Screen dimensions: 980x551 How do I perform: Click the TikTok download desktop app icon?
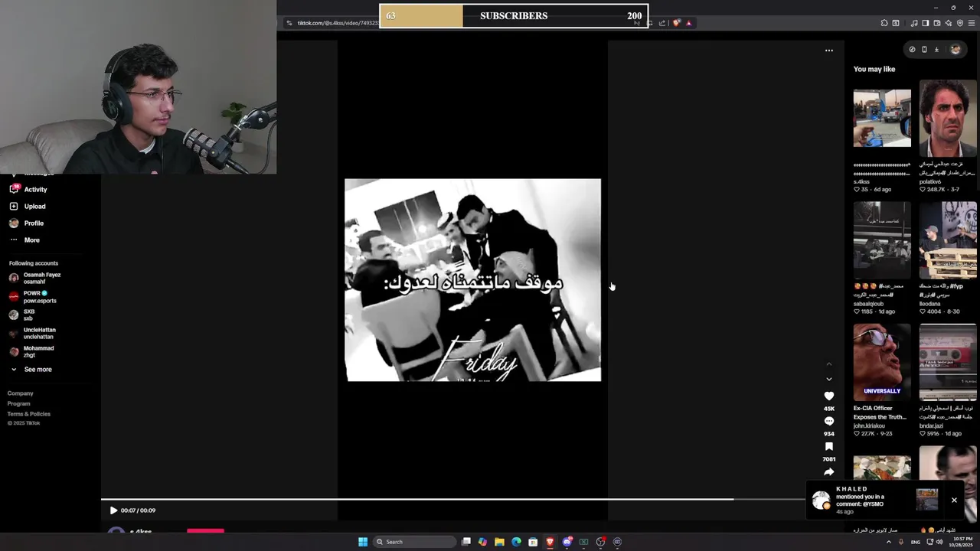pyautogui.click(x=936, y=50)
